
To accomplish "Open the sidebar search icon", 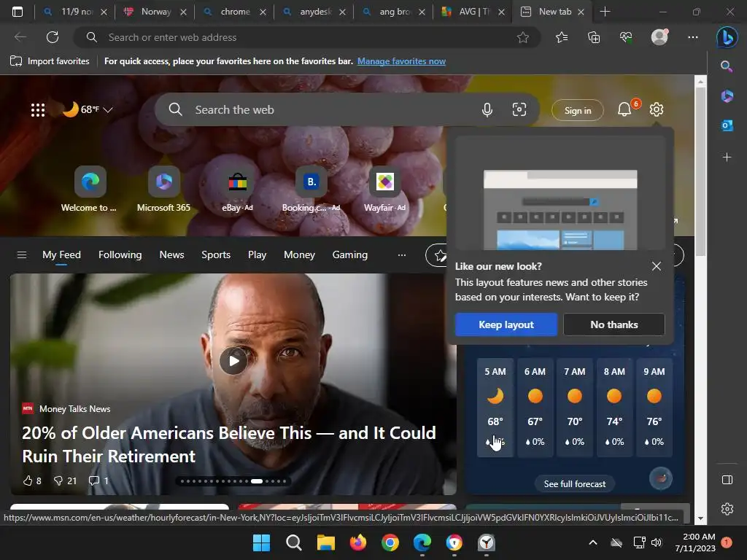I will pos(727,66).
